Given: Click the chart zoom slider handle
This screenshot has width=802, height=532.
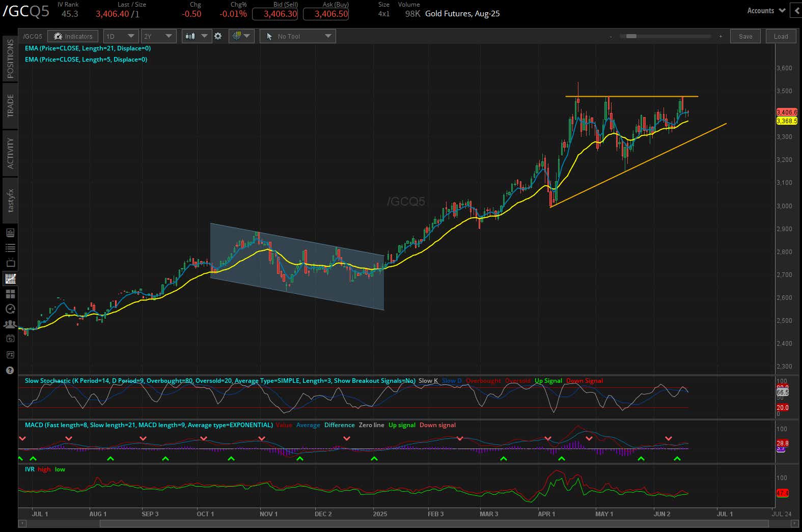Looking at the screenshot, I should pyautogui.click(x=631, y=36).
